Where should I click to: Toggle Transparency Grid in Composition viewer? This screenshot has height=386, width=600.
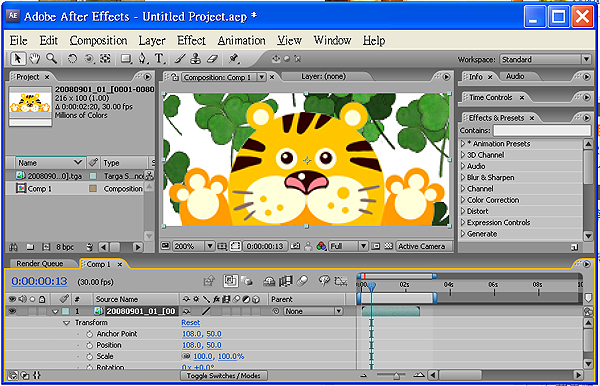[388, 246]
